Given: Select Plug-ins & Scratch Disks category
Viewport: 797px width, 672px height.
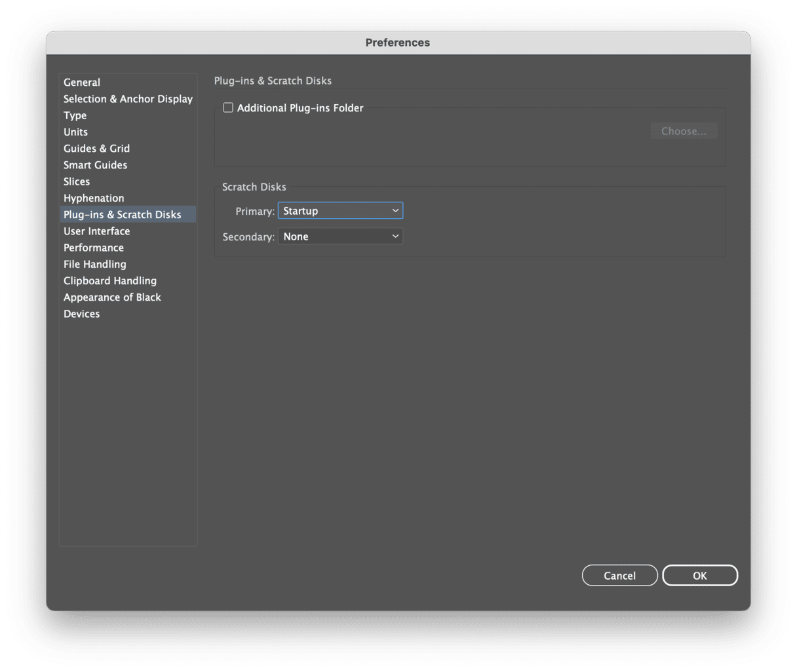Looking at the screenshot, I should tap(128, 214).
